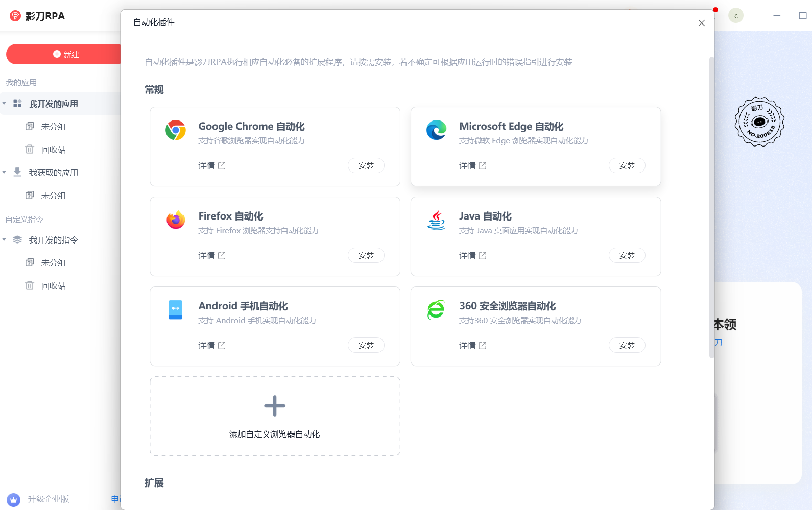Click the 我开发的应用 grid icon

pyautogui.click(x=17, y=103)
